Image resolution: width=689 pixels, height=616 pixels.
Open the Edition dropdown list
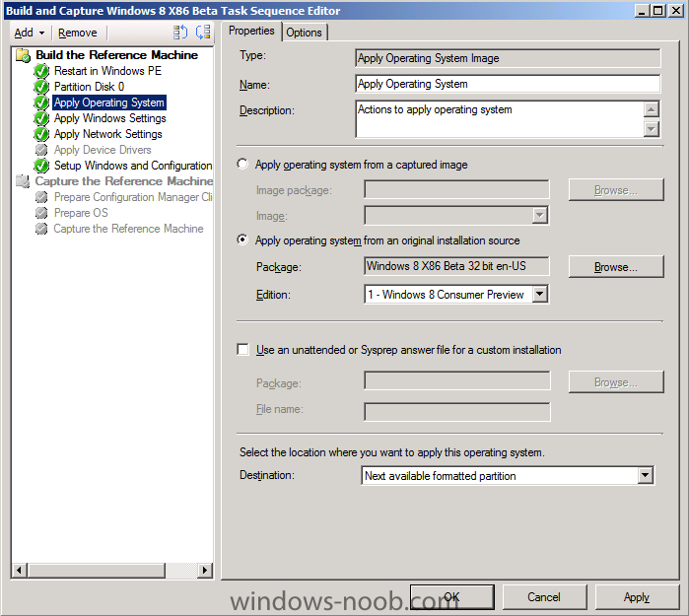(540, 294)
